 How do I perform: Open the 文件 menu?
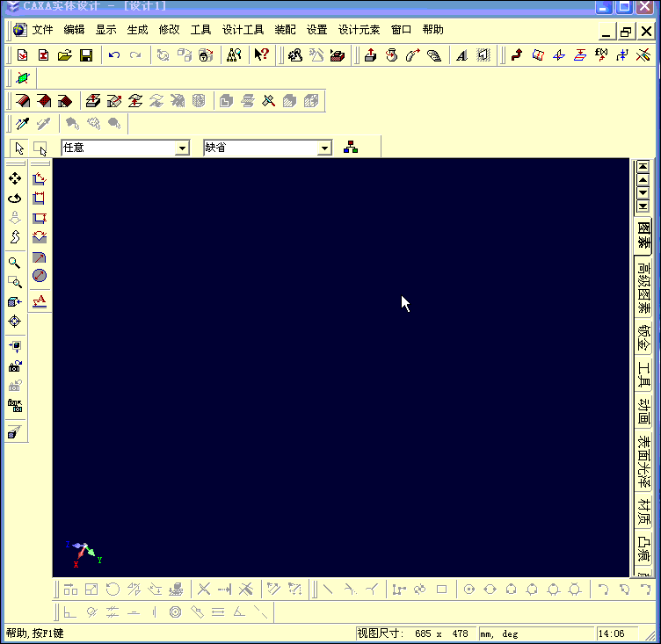point(42,30)
